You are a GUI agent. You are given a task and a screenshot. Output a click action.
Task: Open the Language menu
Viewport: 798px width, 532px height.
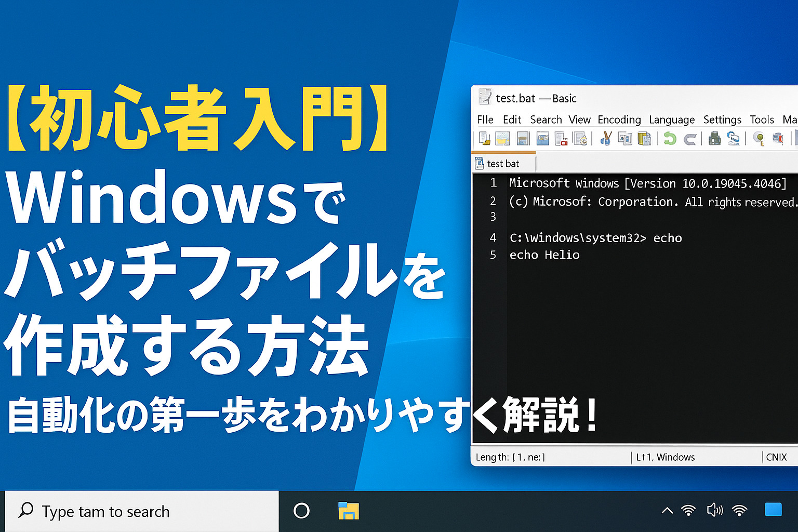672,119
